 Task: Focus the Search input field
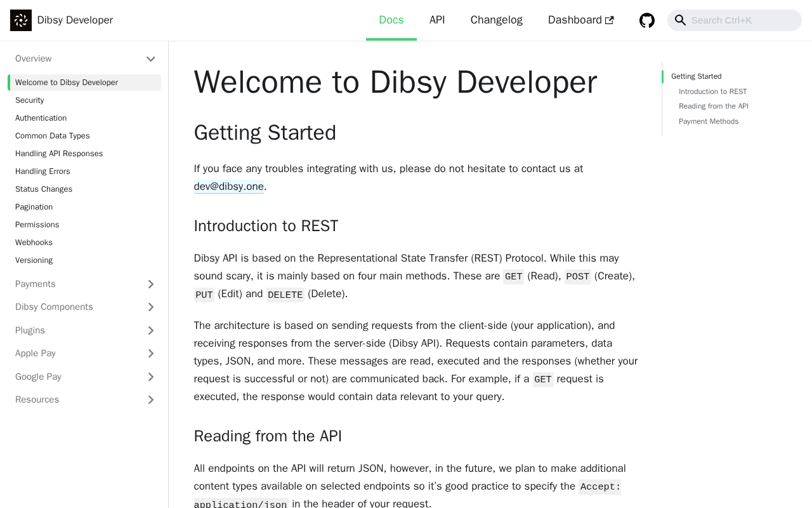coord(735,20)
